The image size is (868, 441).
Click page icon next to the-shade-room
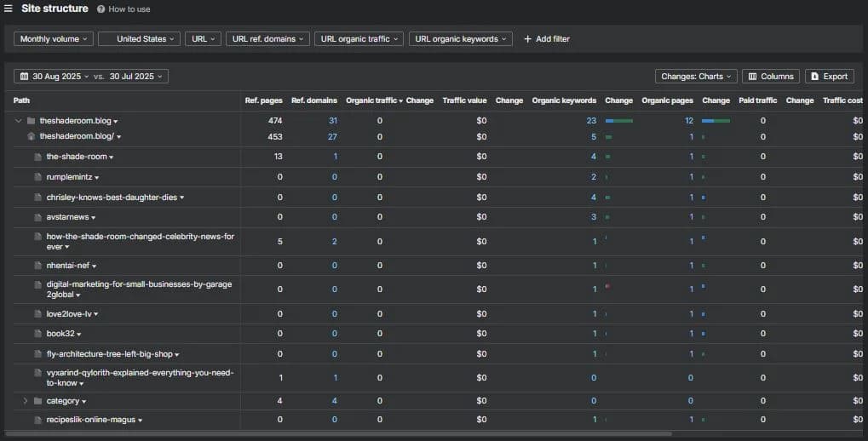tap(37, 157)
